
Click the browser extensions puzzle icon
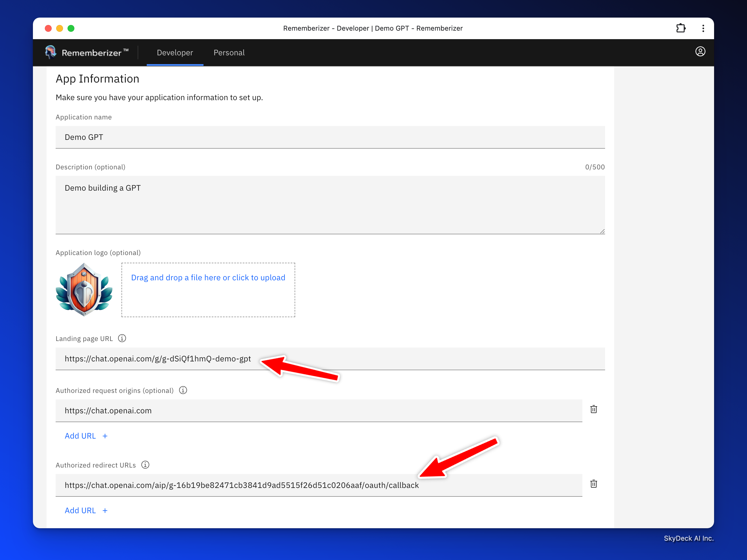pos(681,28)
